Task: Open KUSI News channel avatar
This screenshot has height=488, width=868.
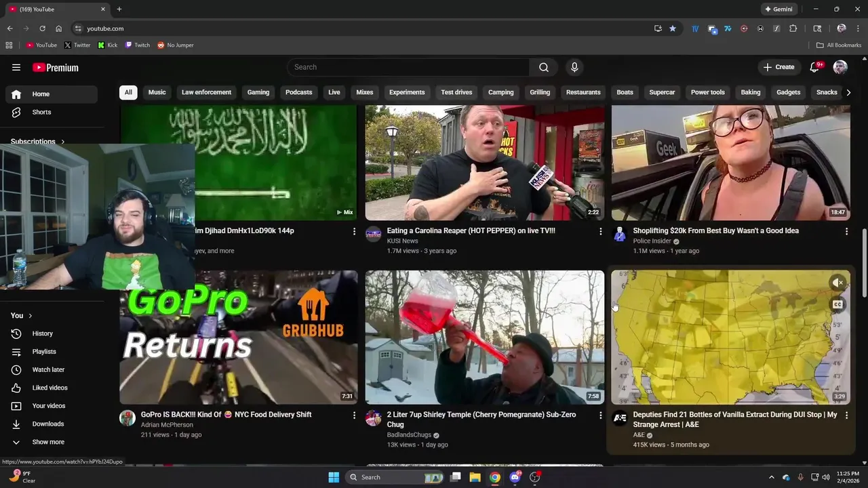Action: click(x=374, y=235)
